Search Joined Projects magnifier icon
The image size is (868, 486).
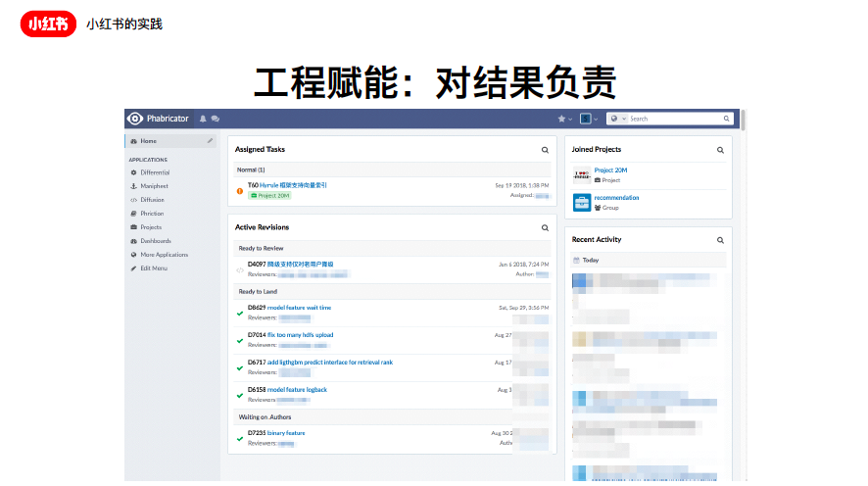tap(720, 150)
